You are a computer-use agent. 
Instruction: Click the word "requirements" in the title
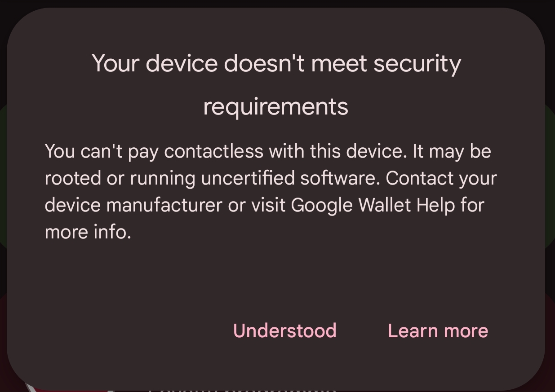click(275, 107)
